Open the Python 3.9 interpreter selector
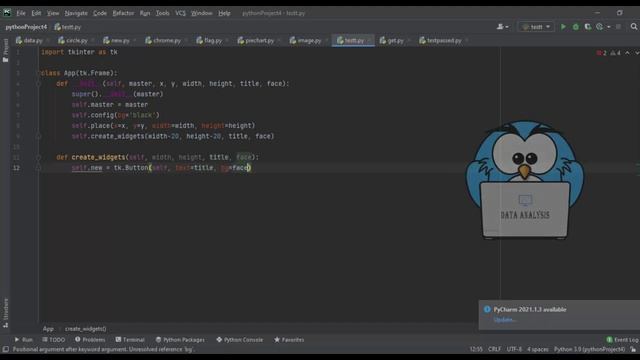The height and width of the screenshot is (360, 640). (x=589, y=349)
